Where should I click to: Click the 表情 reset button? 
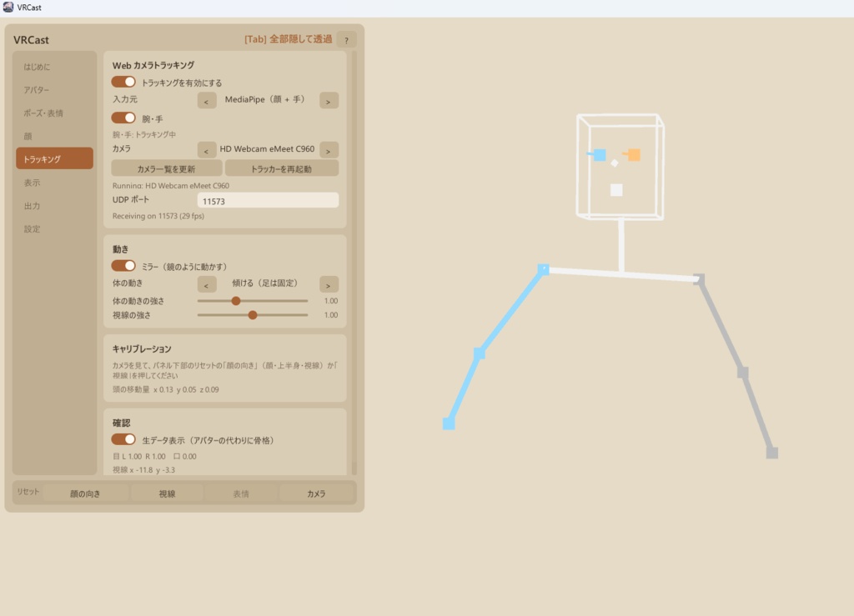coord(241,493)
